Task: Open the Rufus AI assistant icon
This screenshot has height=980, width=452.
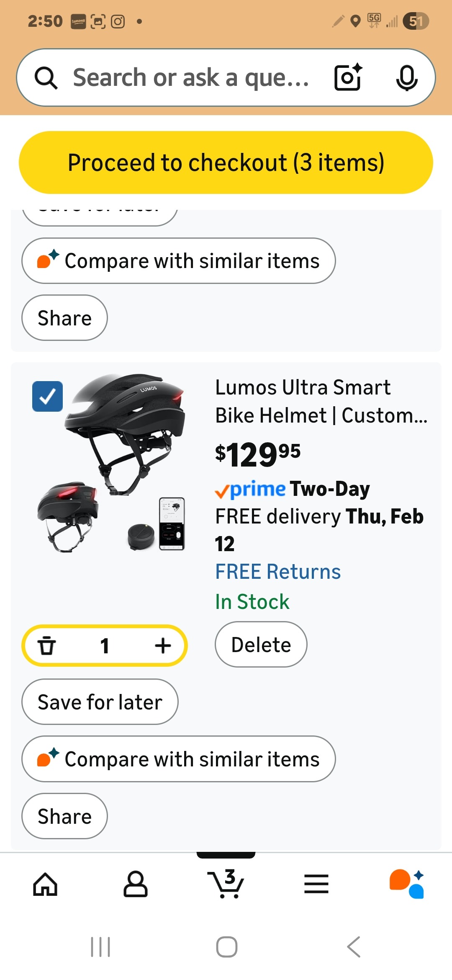Action: click(406, 884)
